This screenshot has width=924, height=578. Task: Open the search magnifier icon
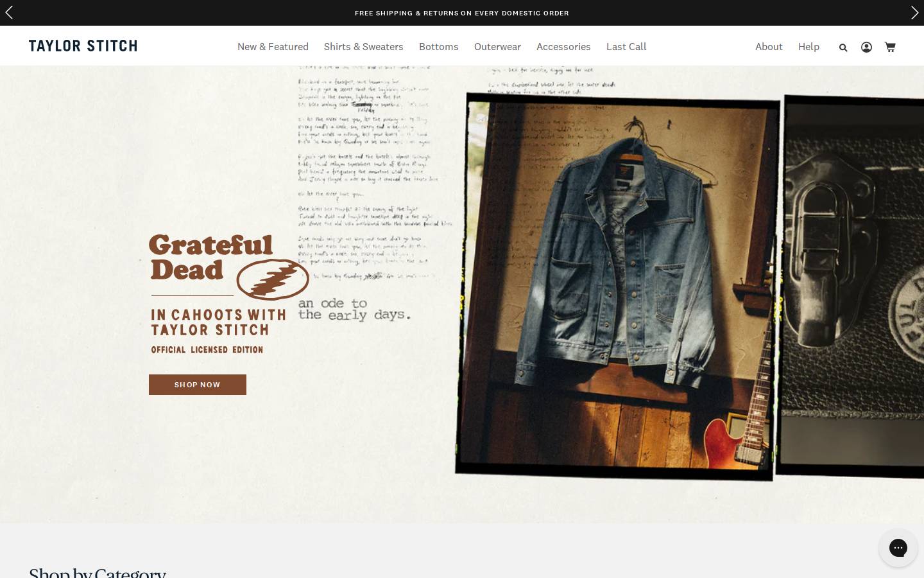pos(843,47)
